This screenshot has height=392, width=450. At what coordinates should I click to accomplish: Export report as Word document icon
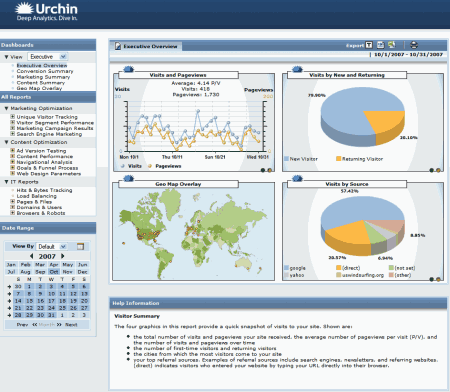380,45
